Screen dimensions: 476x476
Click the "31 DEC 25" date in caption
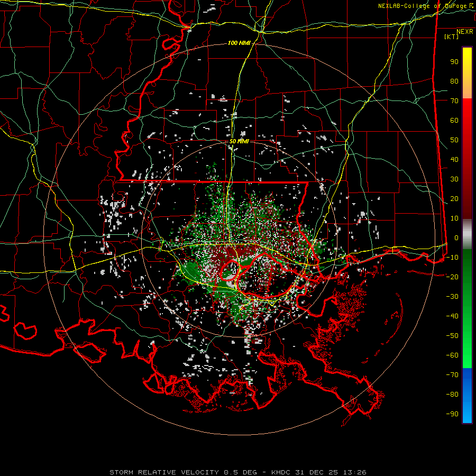317,472
